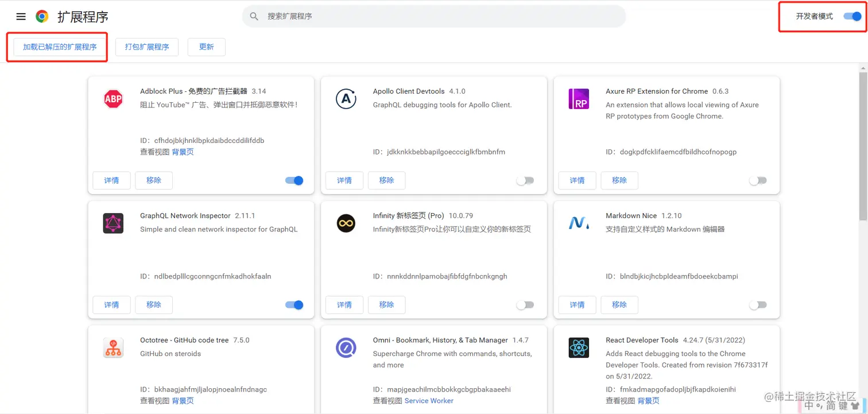
Task: Click the Markdown Nice title text
Action: (631, 216)
